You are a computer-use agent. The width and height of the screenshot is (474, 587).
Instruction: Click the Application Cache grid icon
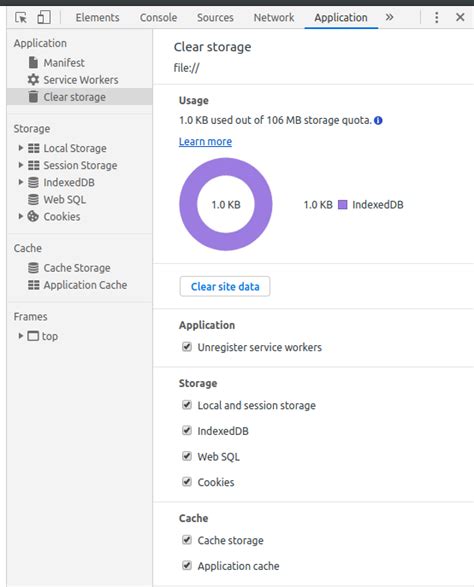pos(33,285)
